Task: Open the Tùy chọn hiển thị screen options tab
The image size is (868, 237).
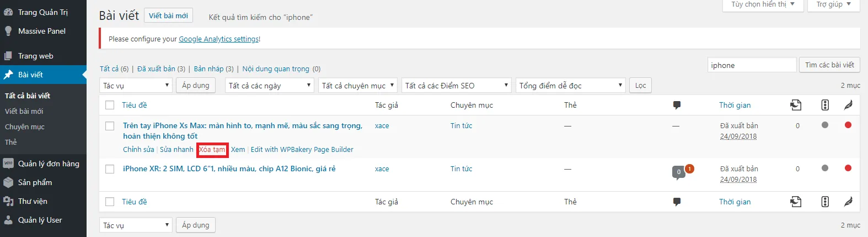Action: point(763,4)
